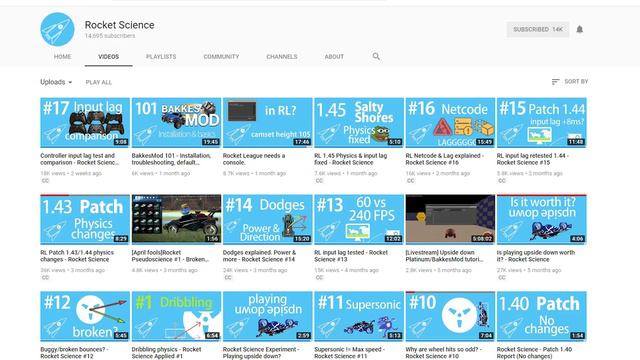Play the 1.45 Salty Shores thumbnail
Viewport: 640px width, 360px height.
pyautogui.click(x=359, y=122)
